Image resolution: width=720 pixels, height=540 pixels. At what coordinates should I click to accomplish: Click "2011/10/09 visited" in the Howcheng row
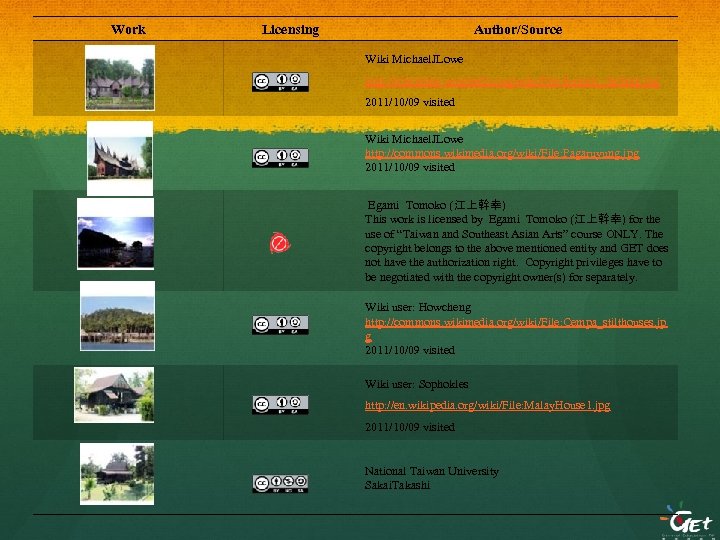(x=410, y=350)
